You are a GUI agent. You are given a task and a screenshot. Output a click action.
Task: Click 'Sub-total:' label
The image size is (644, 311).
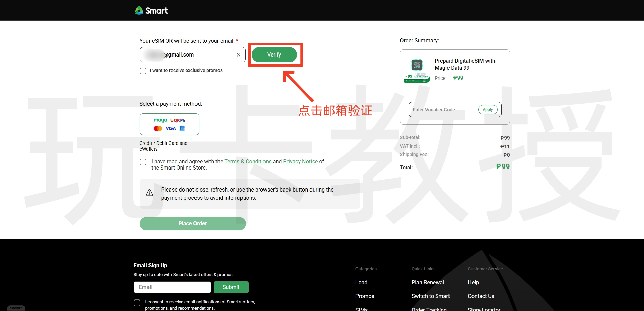[410, 137]
